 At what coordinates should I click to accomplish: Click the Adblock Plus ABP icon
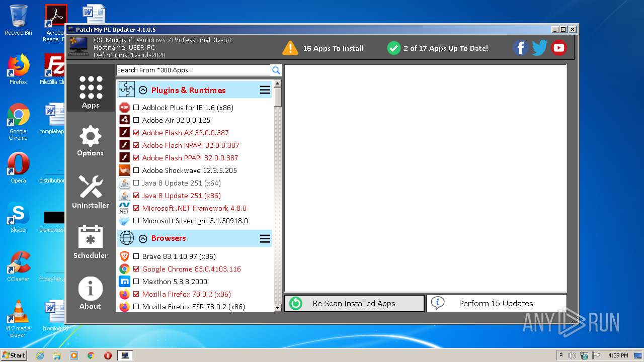click(x=124, y=108)
